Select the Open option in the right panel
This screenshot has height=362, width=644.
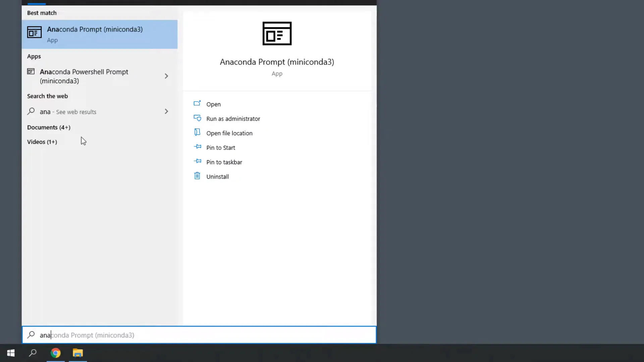pos(213,104)
